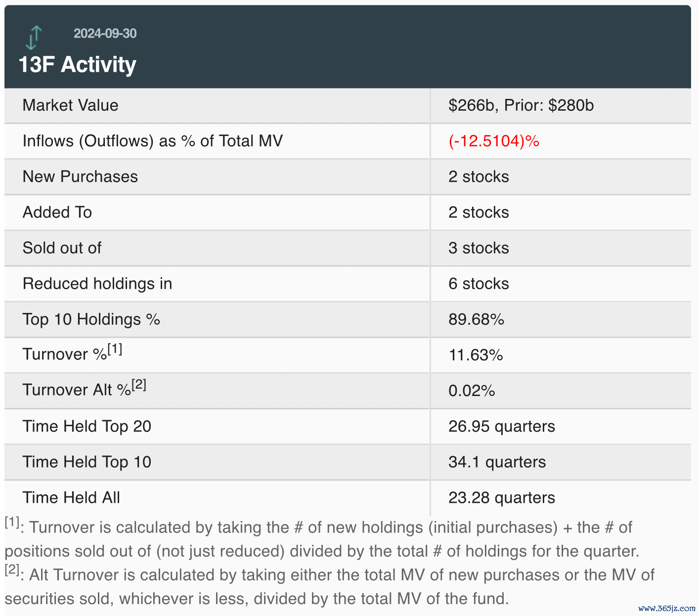Click the 13F Activity heading
The width and height of the screenshot is (699, 616).
(x=77, y=65)
